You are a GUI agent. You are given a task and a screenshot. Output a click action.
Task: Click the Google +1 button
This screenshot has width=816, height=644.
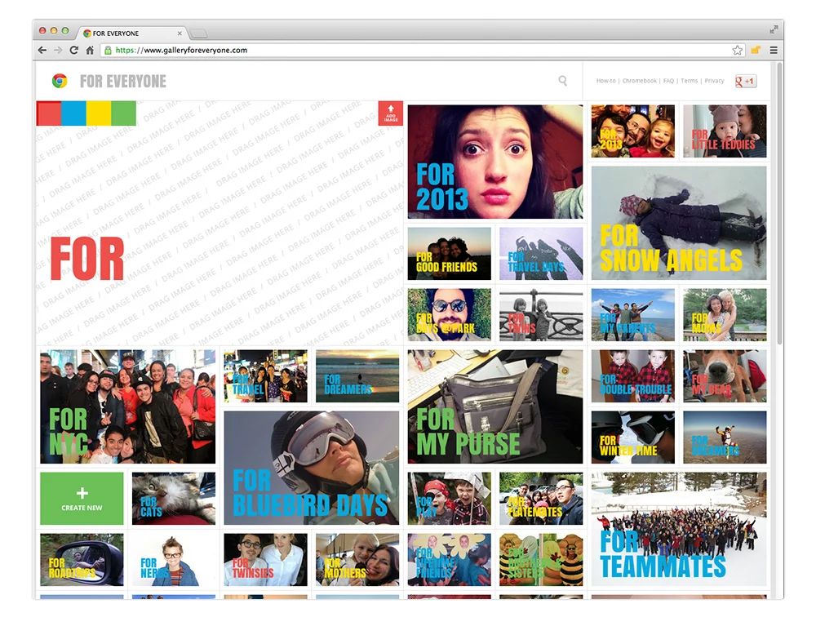(x=745, y=82)
